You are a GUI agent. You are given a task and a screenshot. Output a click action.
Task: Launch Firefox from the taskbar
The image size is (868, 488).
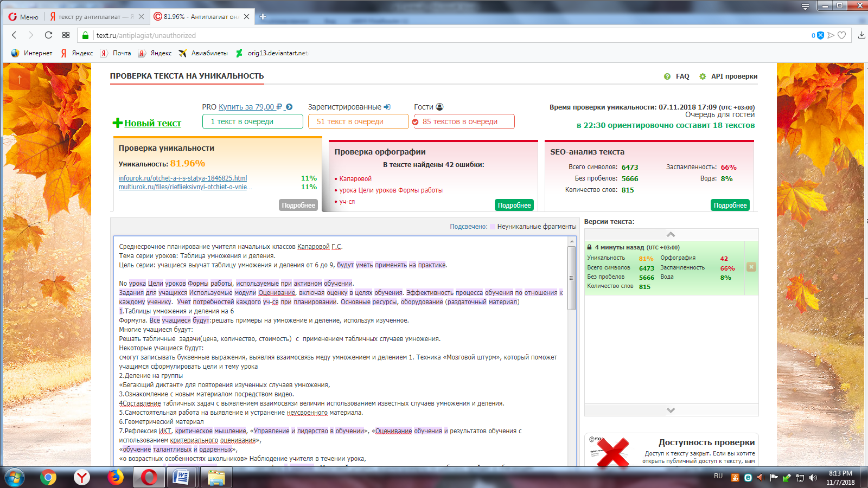point(116,477)
